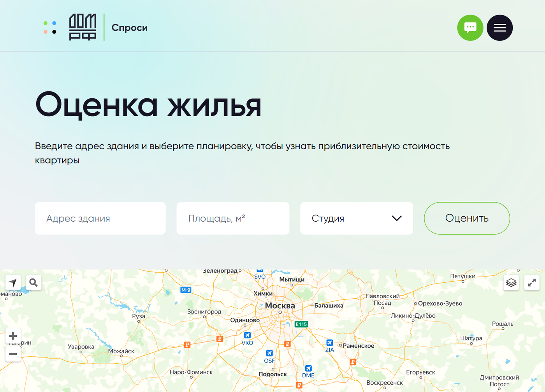Click the Можайск label on the map

pos(121,351)
